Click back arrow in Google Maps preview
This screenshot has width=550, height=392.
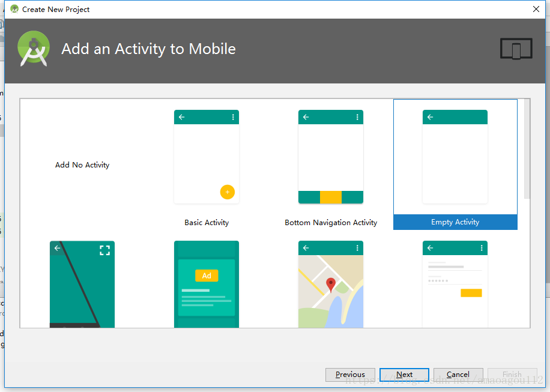(306, 248)
